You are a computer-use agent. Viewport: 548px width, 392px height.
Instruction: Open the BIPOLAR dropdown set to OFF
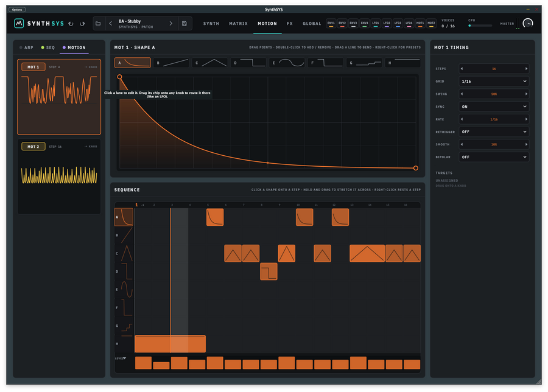(494, 157)
